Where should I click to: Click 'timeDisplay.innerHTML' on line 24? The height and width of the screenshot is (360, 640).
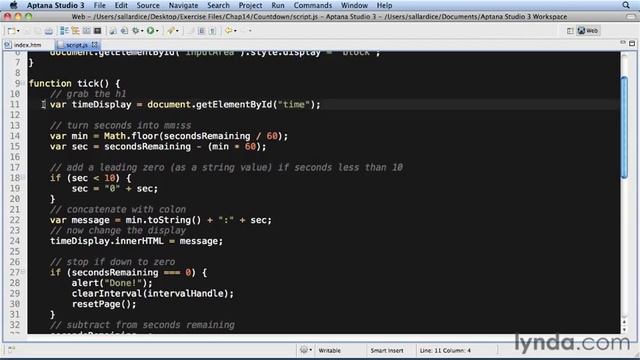pos(107,241)
